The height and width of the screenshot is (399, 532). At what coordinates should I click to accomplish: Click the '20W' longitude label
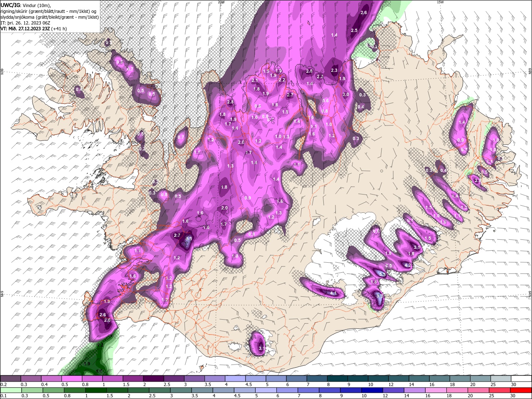[221, 2]
